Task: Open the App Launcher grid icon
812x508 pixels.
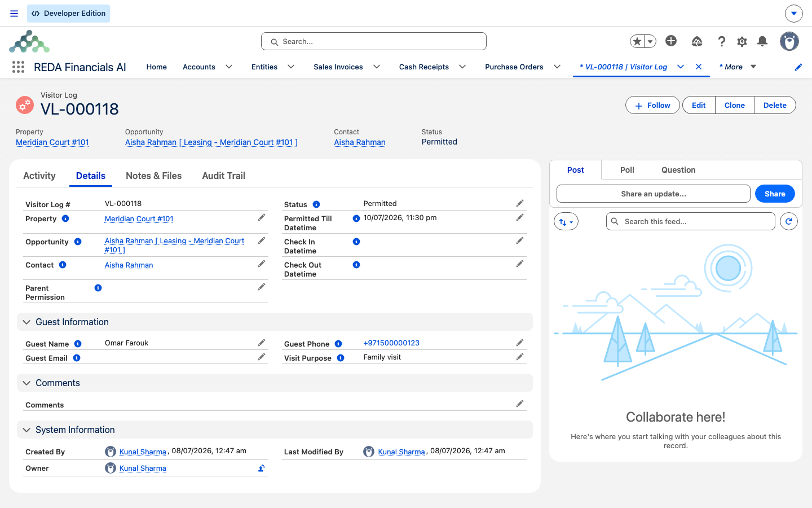Action: [x=18, y=67]
